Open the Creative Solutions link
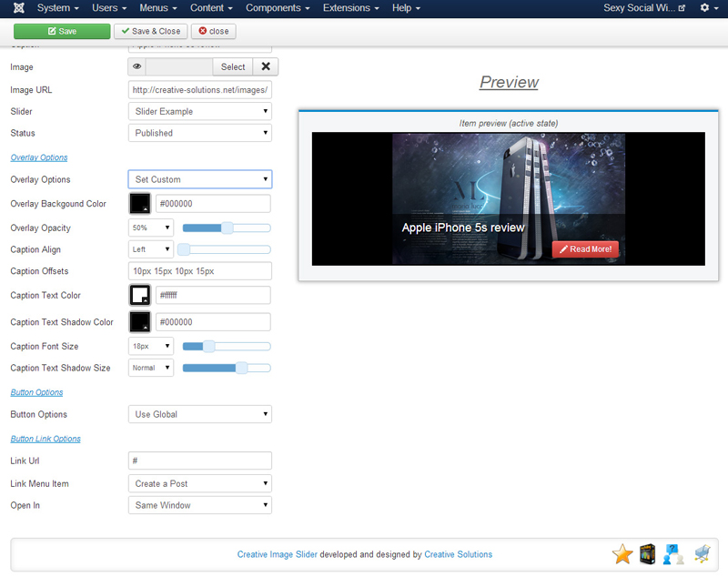Viewport: 728px width, 577px height. tap(459, 554)
